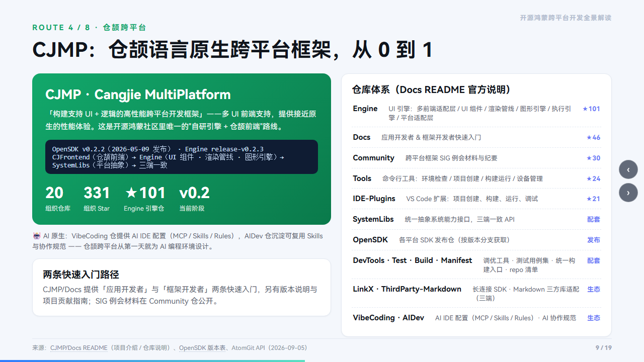Select the OpenSDK repository name
The height and width of the screenshot is (362, 644).
point(370,240)
